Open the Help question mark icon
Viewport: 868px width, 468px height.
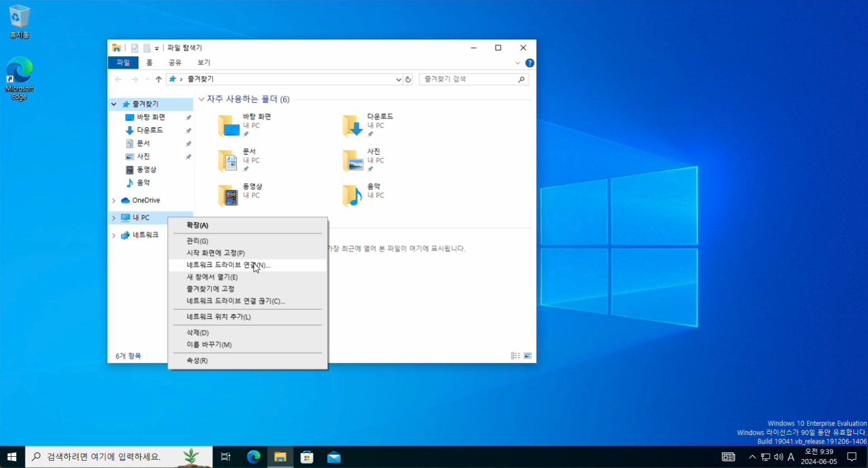[530, 63]
